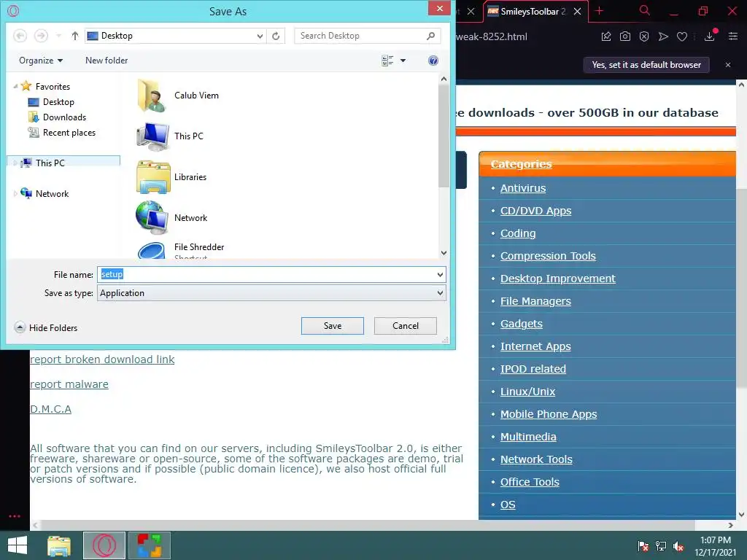Select Network globe icon in file list
Image resolution: width=747 pixels, height=560 pixels.
(x=152, y=217)
